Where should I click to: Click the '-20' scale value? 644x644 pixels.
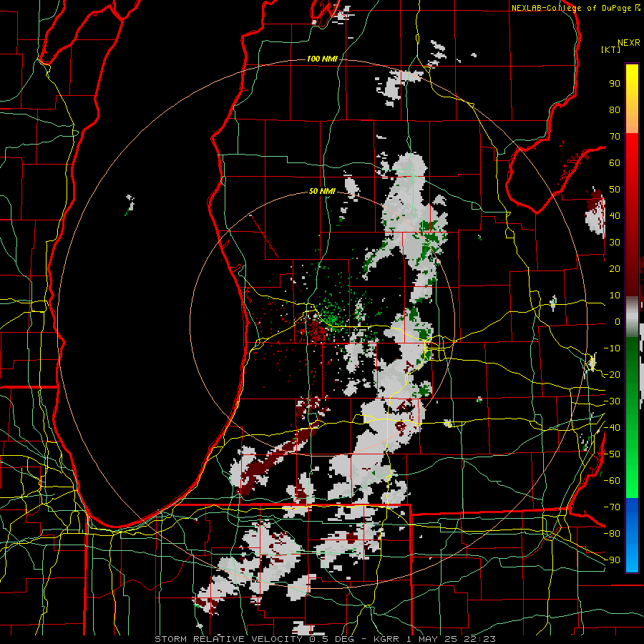point(612,374)
